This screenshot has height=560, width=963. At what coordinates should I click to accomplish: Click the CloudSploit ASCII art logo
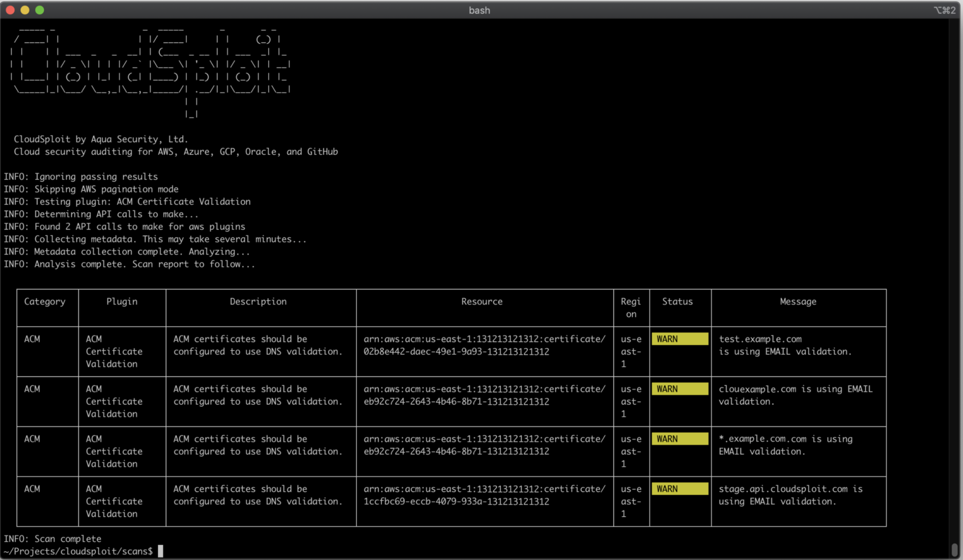150,69
